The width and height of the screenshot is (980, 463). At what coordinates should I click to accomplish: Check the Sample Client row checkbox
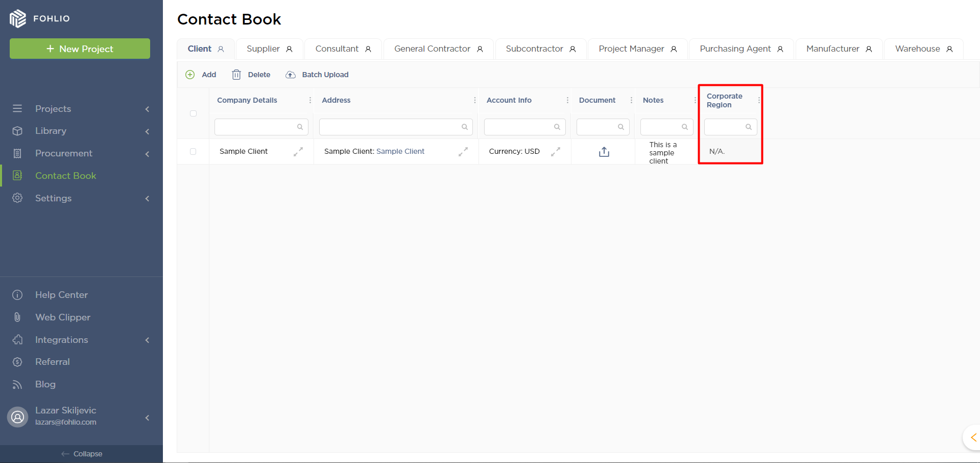point(193,152)
